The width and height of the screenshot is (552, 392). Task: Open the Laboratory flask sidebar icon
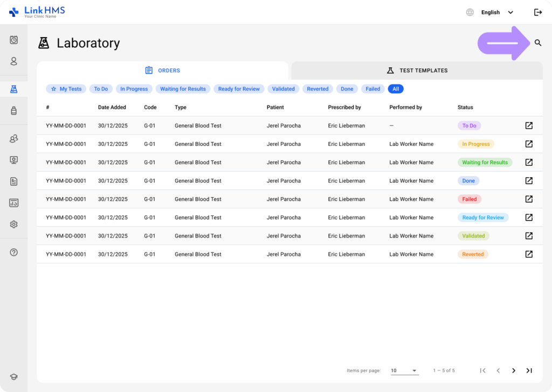tap(14, 89)
